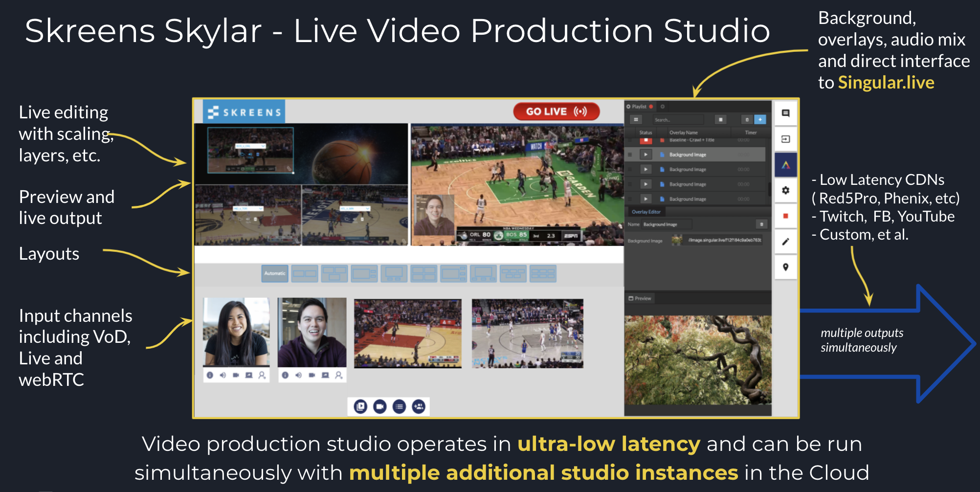Play the highlighted Background Image overlay
This screenshot has width=980, height=492.
[646, 154]
